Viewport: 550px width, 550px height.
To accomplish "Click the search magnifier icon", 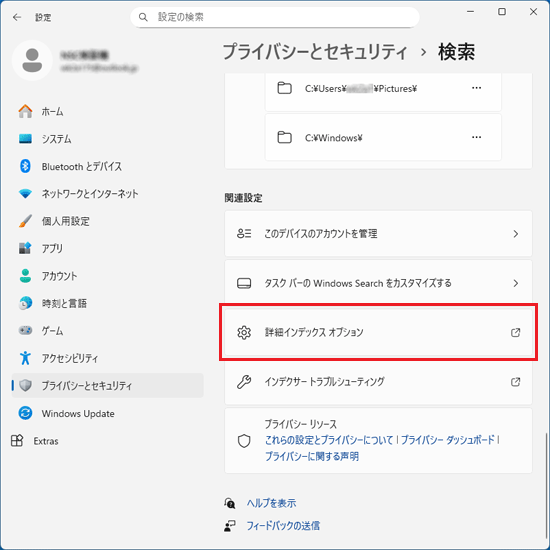I will [x=143, y=17].
